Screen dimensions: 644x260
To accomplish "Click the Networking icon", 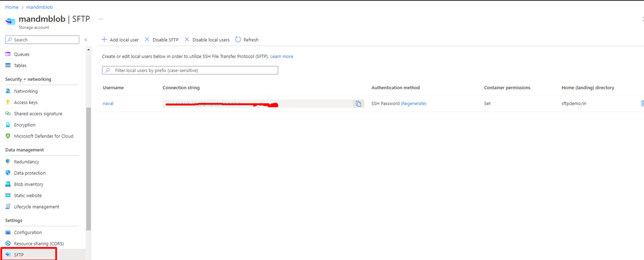I will 8,91.
